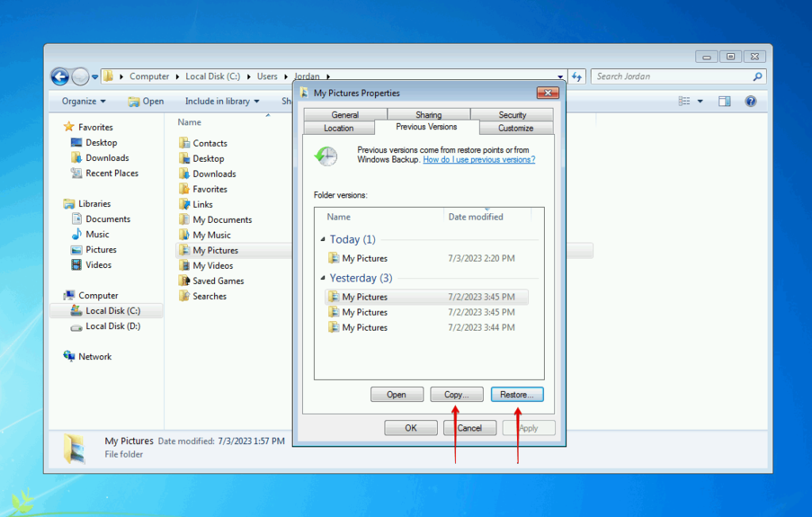Viewport: 812px width, 517px height.
Task: Switch to the Customize tab
Action: point(515,127)
